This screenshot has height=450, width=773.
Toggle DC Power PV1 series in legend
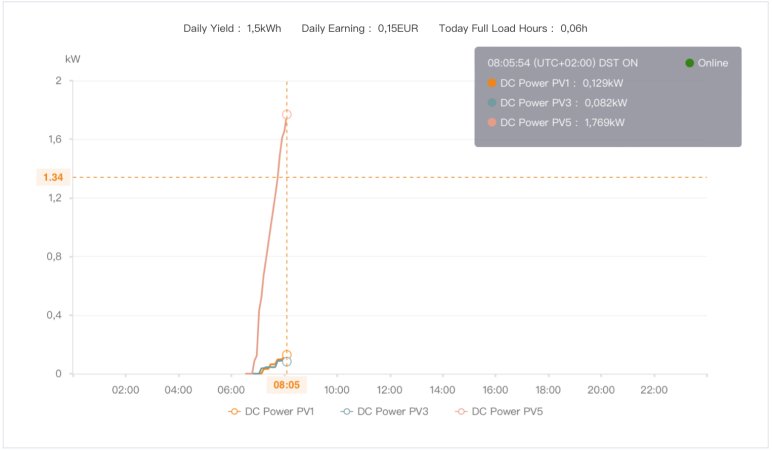[271, 411]
